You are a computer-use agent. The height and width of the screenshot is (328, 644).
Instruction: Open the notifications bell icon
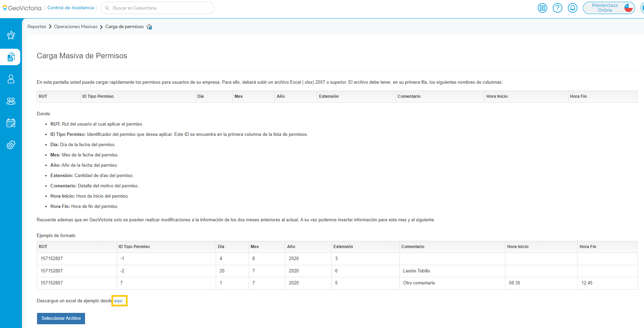click(573, 8)
